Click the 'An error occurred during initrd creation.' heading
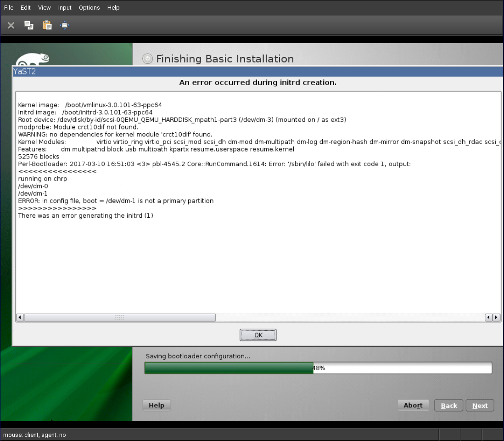The image size is (504, 441). [258, 82]
